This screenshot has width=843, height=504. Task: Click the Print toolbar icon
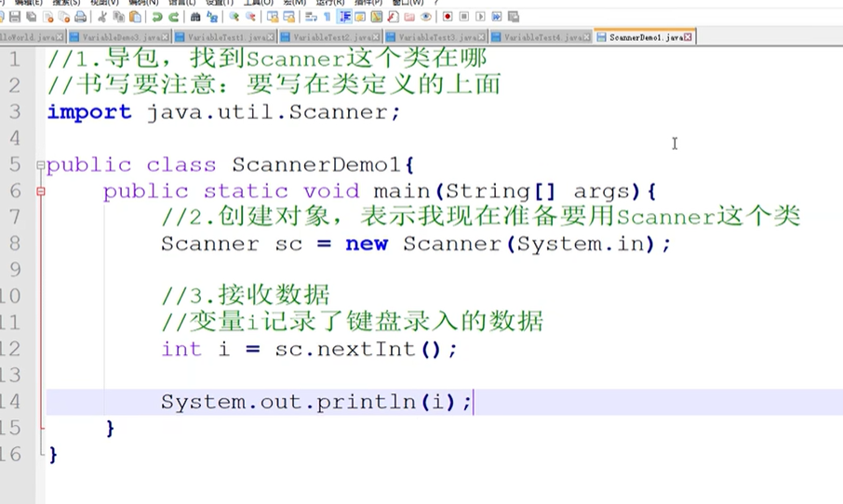pos(80,17)
